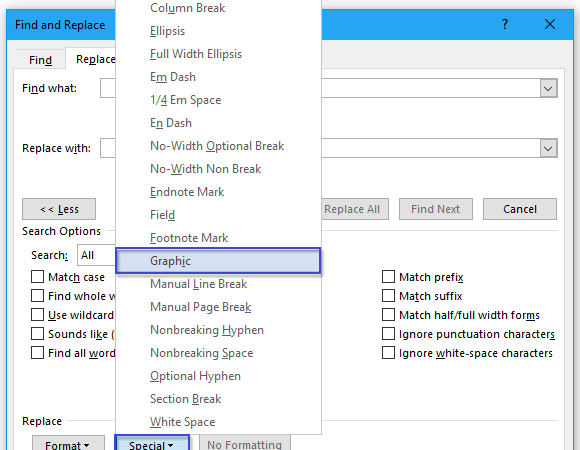This screenshot has width=580, height=450.
Task: Toggle Match half/full width forms checkbox
Action: point(388,315)
